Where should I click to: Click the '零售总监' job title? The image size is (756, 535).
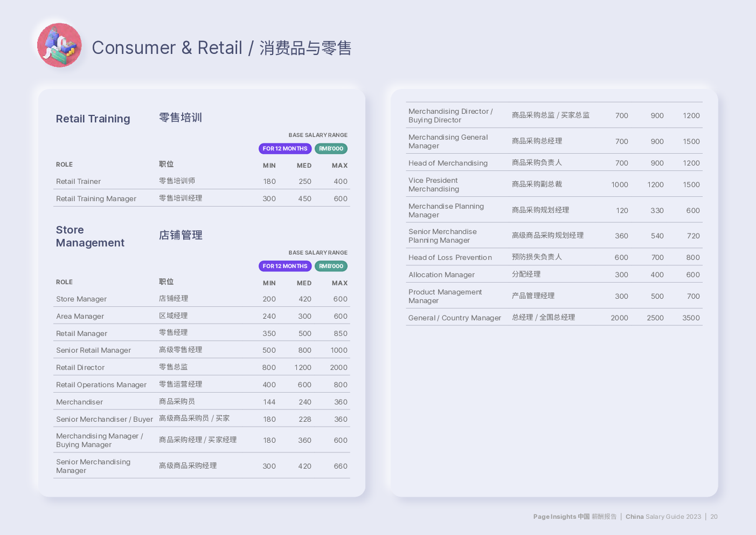pos(174,367)
